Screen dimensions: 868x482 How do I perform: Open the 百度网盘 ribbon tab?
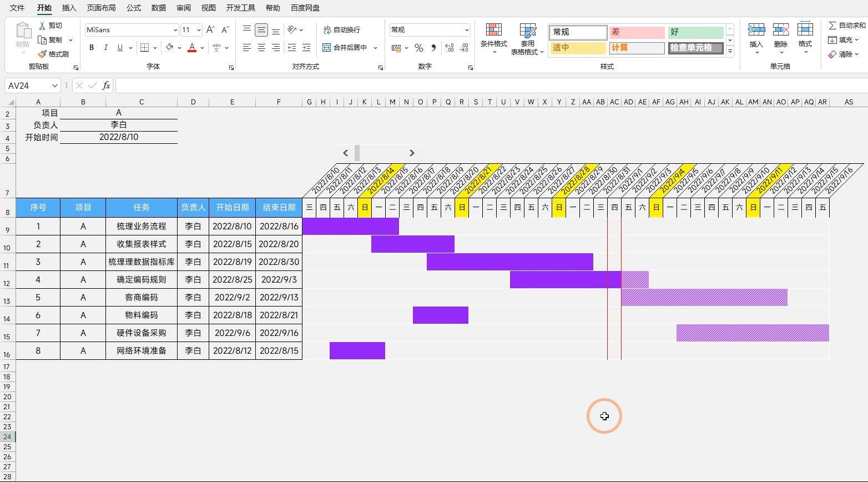point(305,8)
